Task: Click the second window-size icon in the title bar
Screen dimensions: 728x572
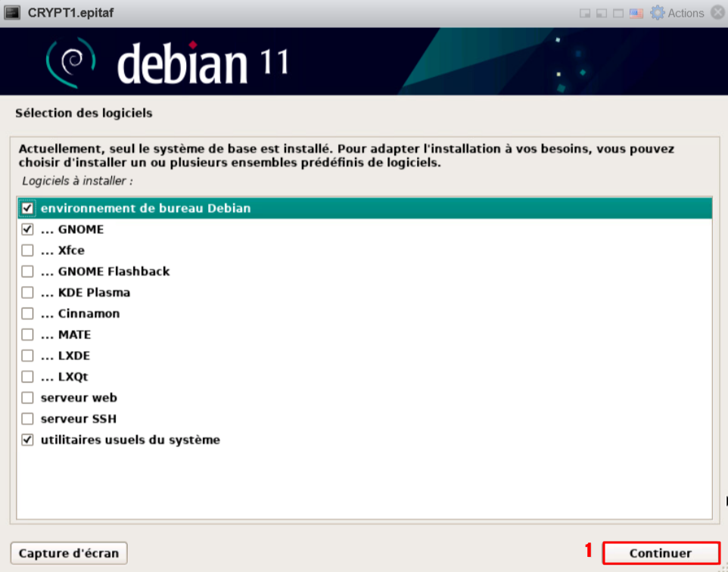Action: (602, 14)
